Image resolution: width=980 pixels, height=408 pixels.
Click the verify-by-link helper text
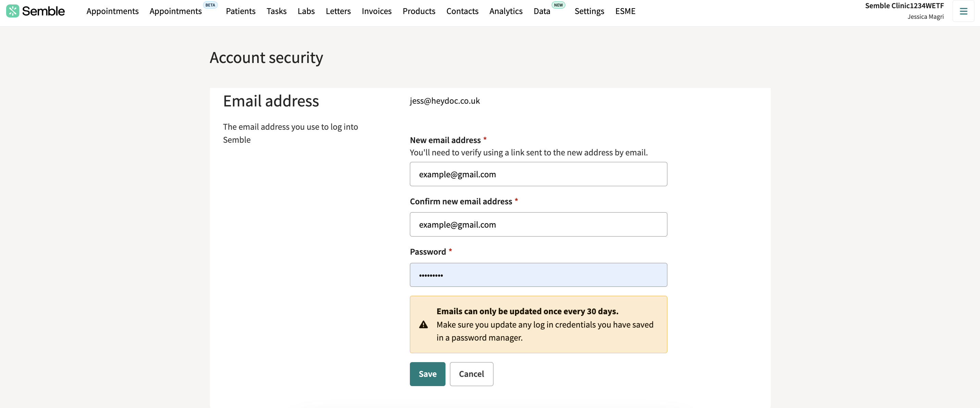coord(528,152)
